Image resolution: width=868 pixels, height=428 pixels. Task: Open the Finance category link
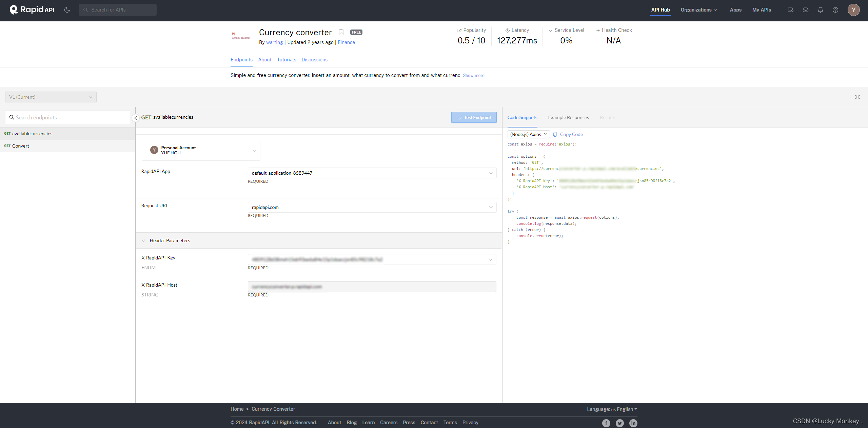(346, 42)
